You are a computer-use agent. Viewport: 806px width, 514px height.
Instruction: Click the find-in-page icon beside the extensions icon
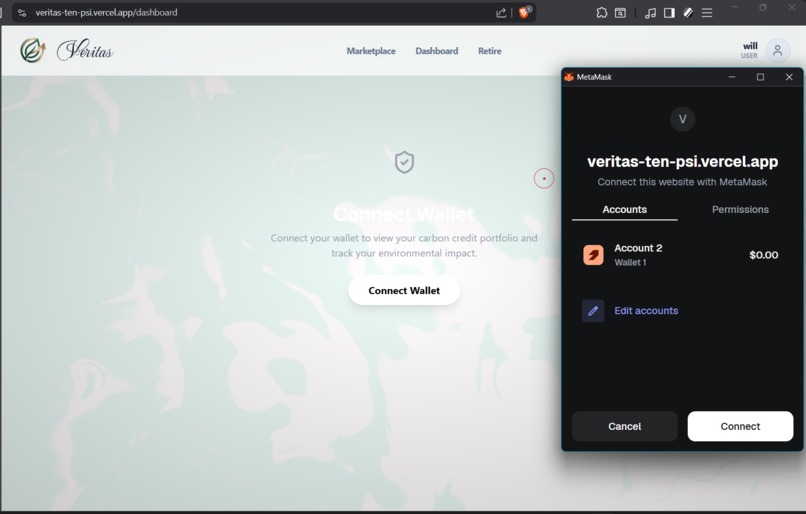620,13
